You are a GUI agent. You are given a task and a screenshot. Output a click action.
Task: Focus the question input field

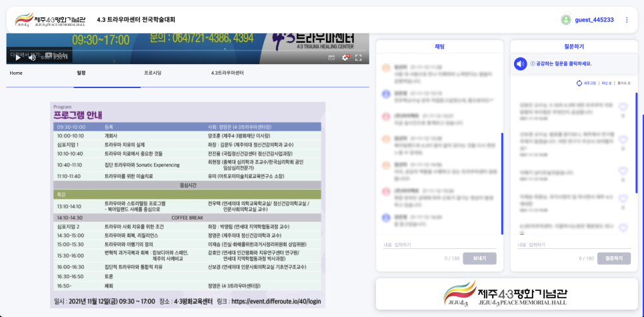coord(574,245)
